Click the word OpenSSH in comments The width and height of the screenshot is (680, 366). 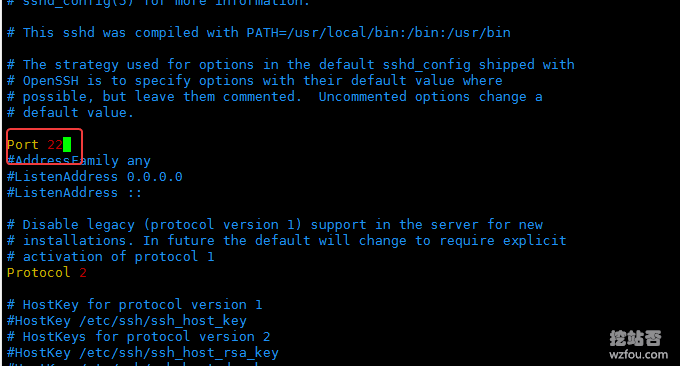(51, 81)
